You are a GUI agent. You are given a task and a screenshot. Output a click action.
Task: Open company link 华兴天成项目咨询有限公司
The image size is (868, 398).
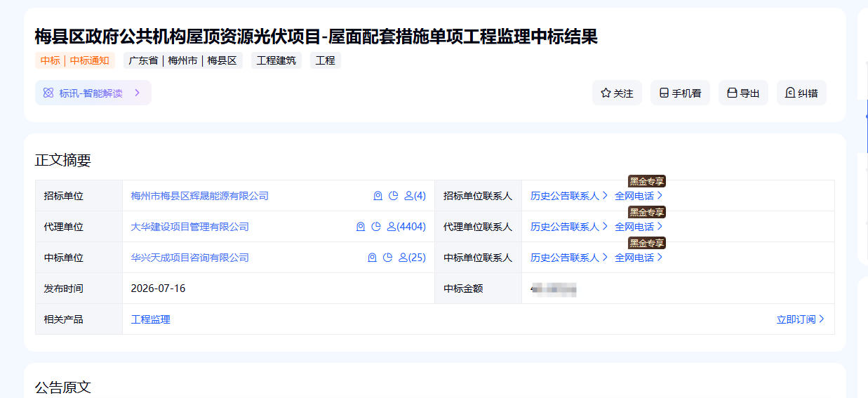click(190, 258)
